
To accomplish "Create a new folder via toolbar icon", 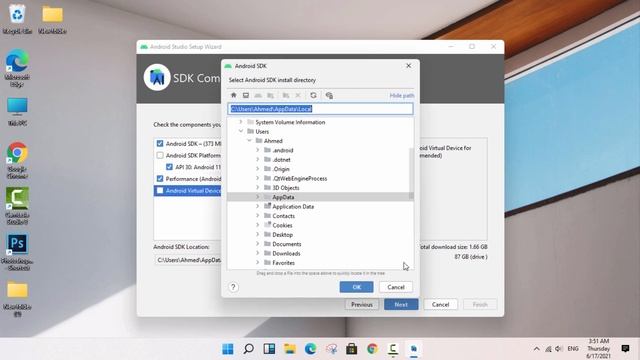I will pos(286,95).
